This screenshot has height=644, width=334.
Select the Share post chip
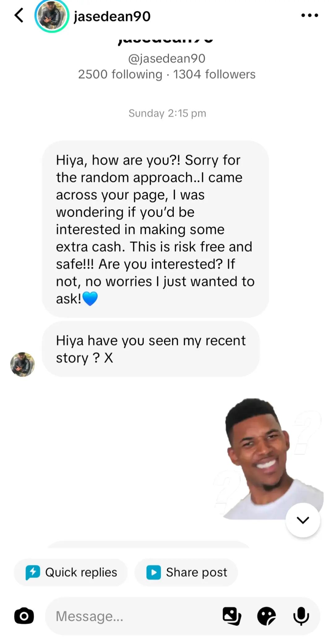tap(186, 572)
